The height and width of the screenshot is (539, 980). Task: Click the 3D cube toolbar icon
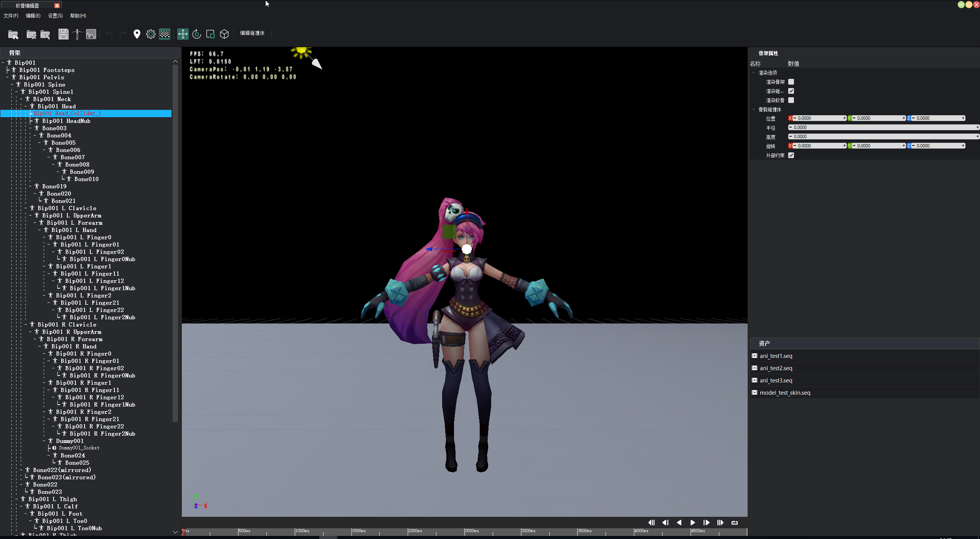(x=224, y=34)
